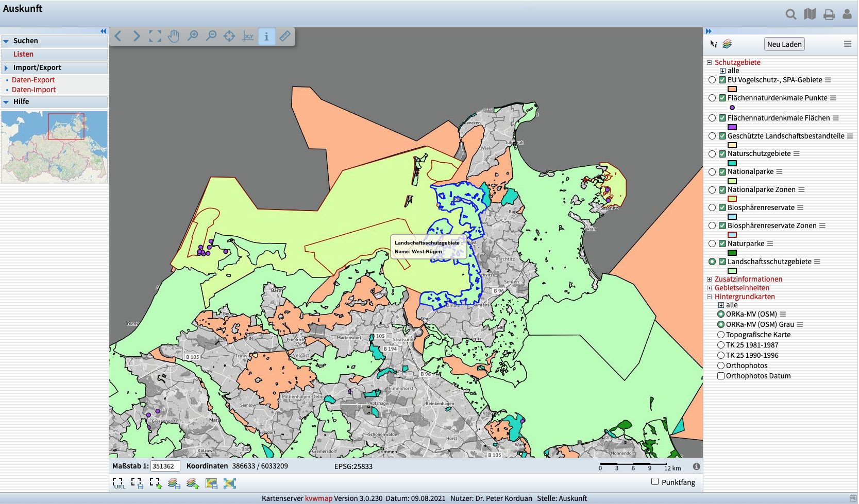The image size is (859, 504).
Task: Click the Neu Laden button
Action: click(784, 44)
